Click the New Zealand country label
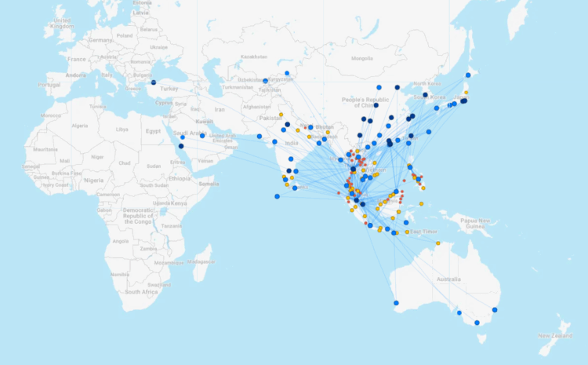The height and width of the screenshot is (365, 588). (555, 335)
